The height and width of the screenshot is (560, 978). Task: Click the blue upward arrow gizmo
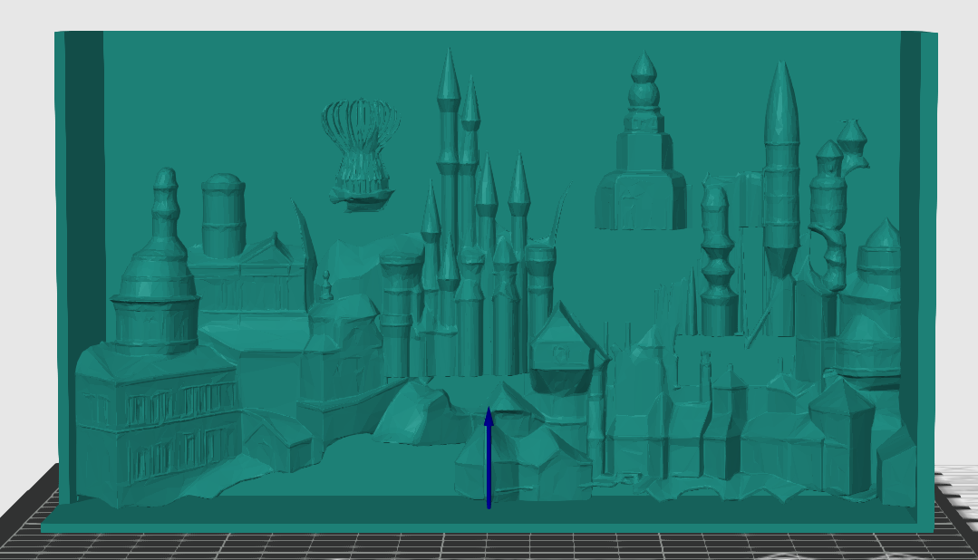coord(489,457)
